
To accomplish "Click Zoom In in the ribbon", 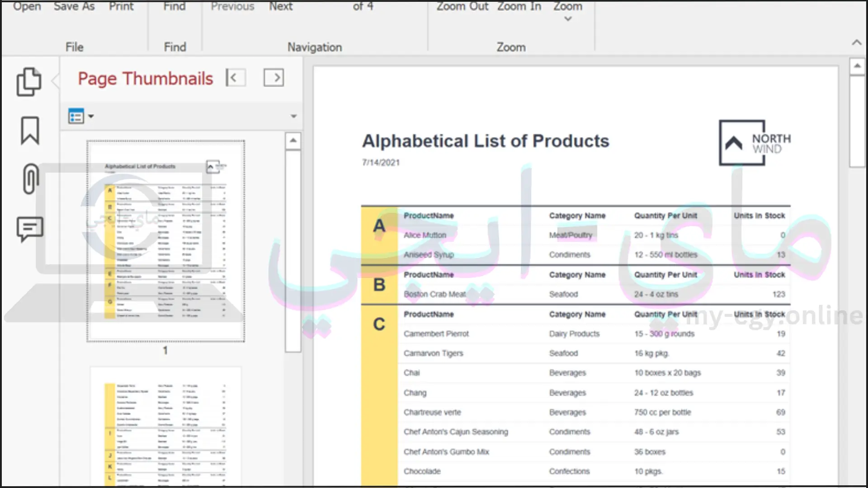I will (519, 6).
